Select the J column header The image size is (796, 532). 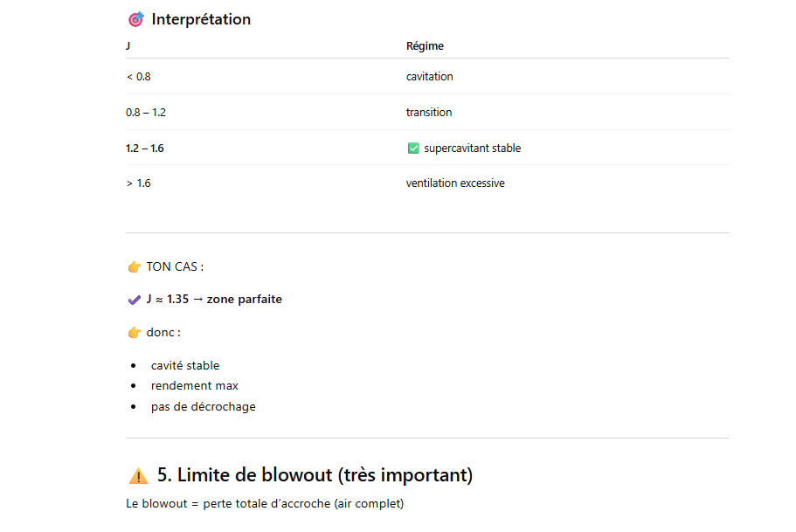point(128,46)
